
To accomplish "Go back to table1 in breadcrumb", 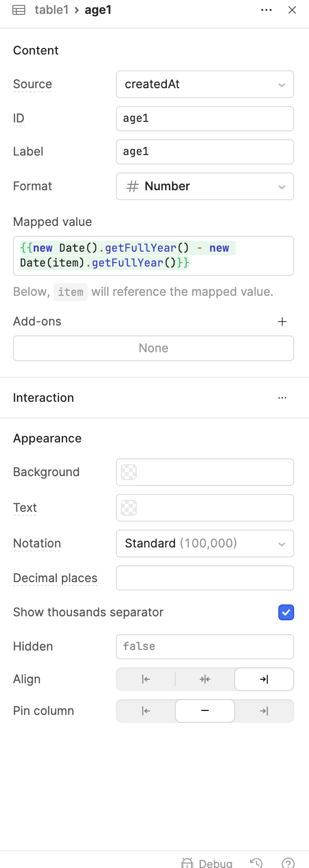I will 51,10.
